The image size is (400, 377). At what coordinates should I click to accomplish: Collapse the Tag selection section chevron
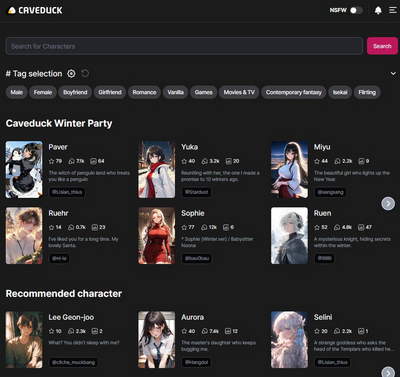pos(393,73)
